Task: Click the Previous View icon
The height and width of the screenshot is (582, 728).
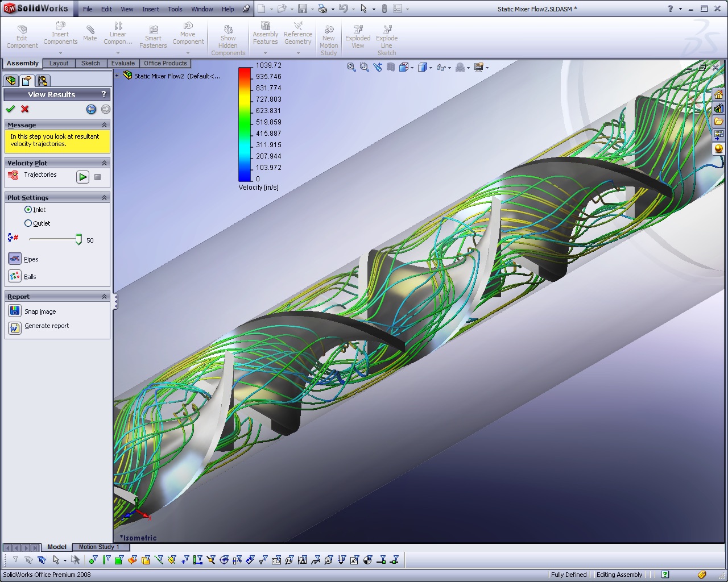Action: click(378, 67)
